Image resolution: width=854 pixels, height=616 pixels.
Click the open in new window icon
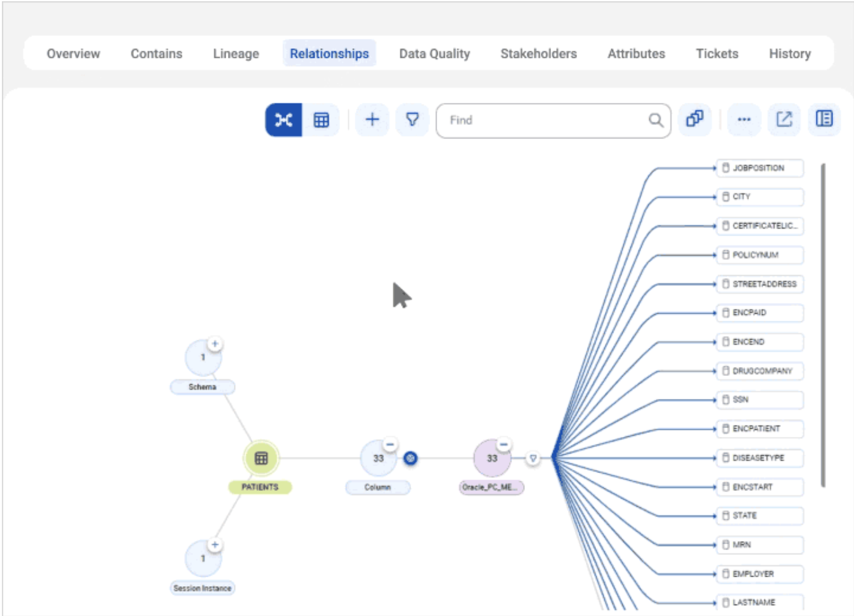[784, 119]
